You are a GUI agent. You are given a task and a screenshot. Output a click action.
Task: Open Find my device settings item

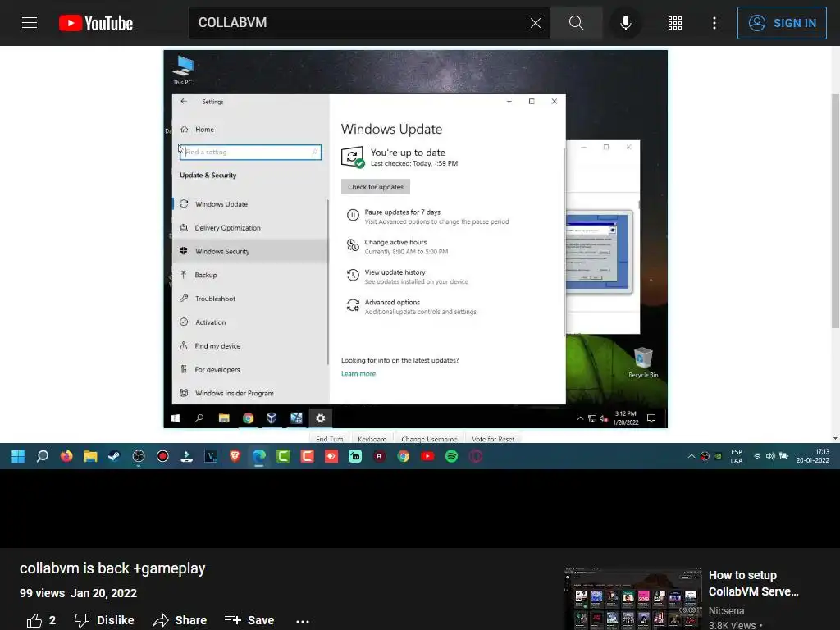coord(249,345)
